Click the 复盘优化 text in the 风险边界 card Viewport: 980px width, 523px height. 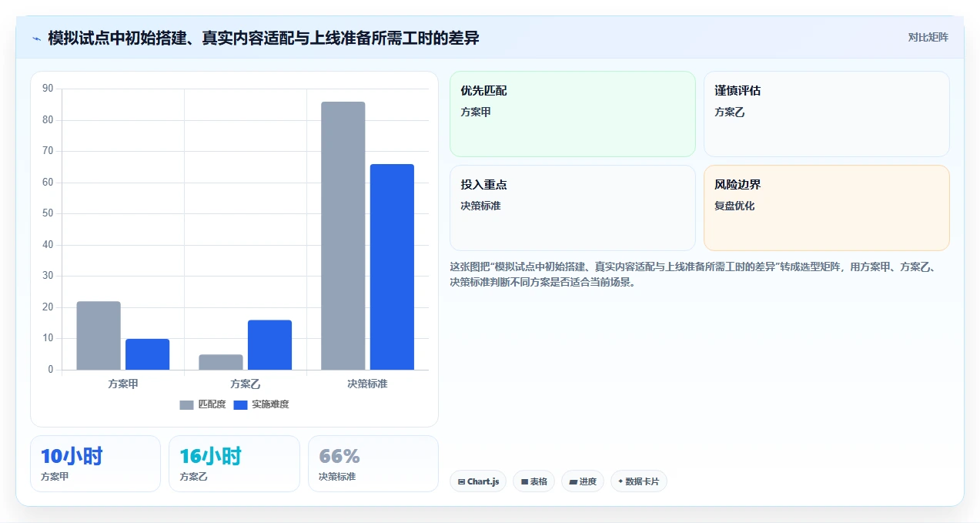734,206
